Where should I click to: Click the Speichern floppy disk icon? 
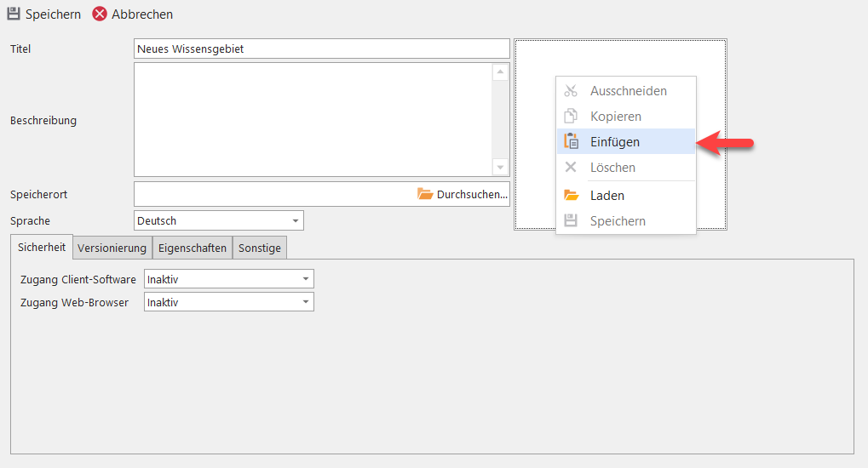tap(14, 14)
